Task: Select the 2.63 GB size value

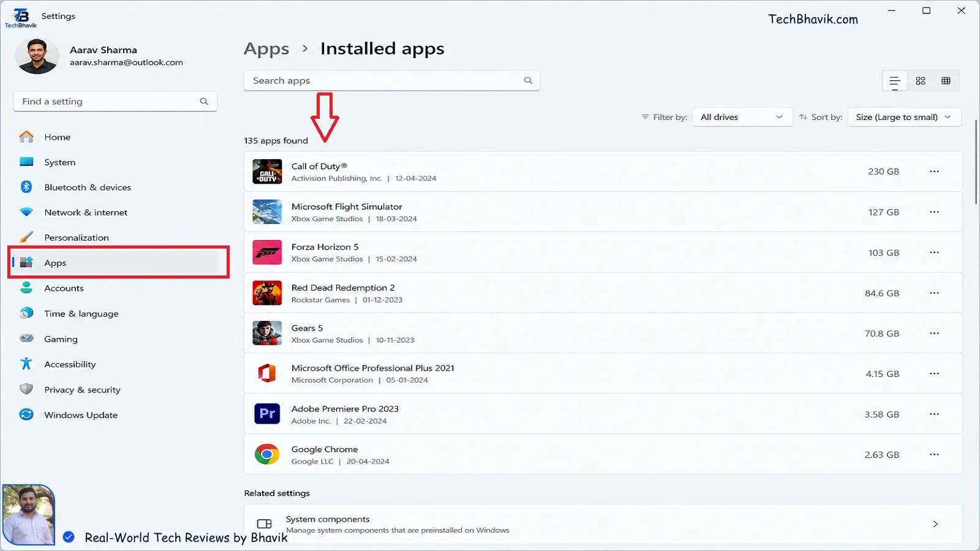Action: tap(882, 455)
